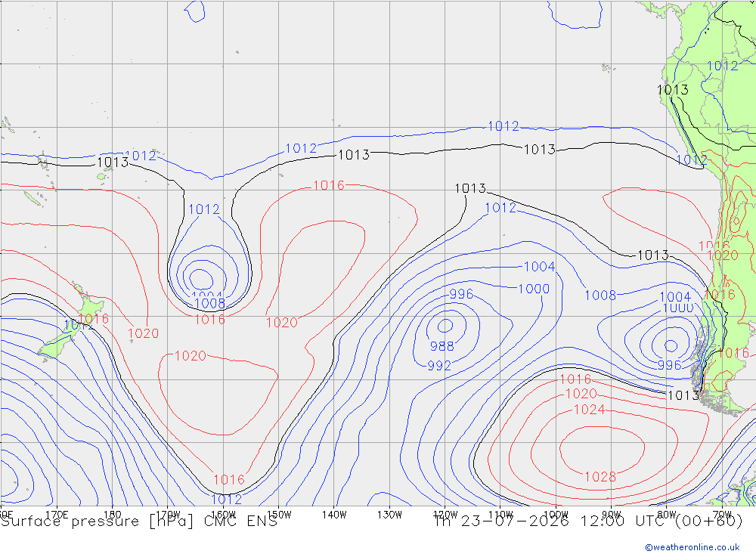Select the 1028 isobar label
Image resolution: width=756 pixels, height=554 pixels.
600,477
